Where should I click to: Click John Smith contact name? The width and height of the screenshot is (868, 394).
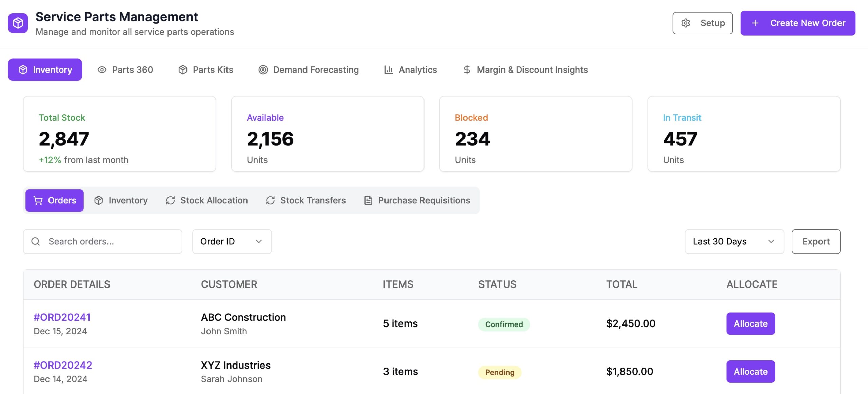(x=224, y=331)
